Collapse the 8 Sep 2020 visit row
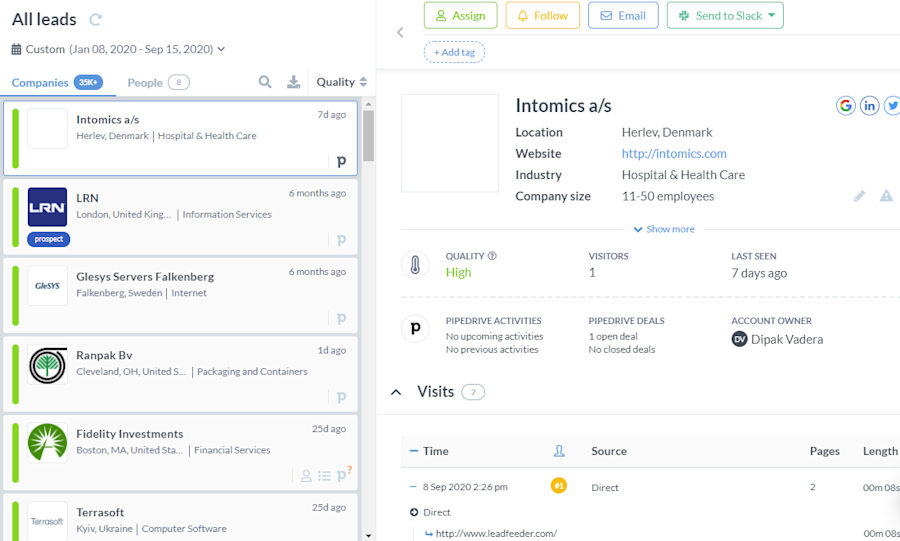 pos(413,486)
